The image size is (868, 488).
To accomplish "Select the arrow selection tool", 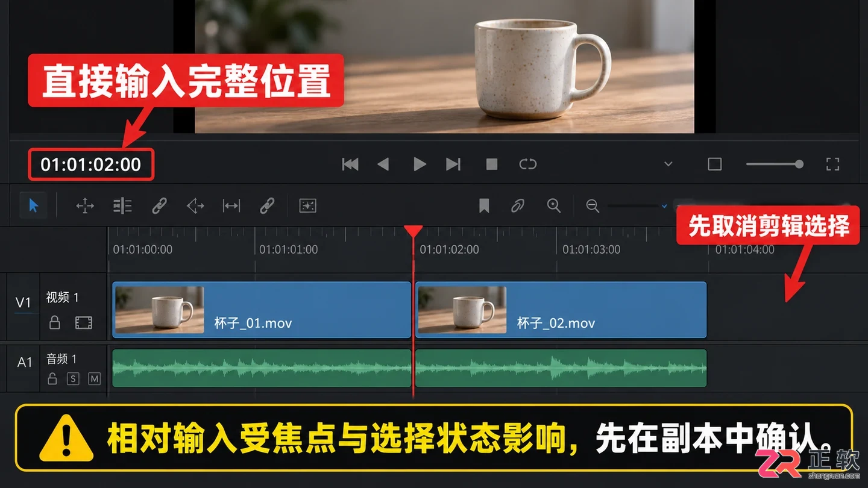I will point(33,206).
